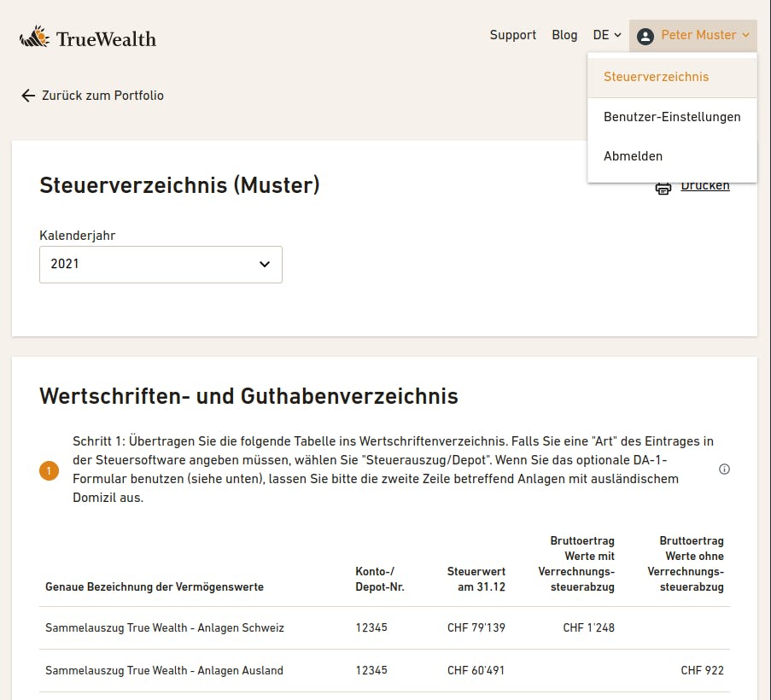Expand the DE language selector

point(607,35)
